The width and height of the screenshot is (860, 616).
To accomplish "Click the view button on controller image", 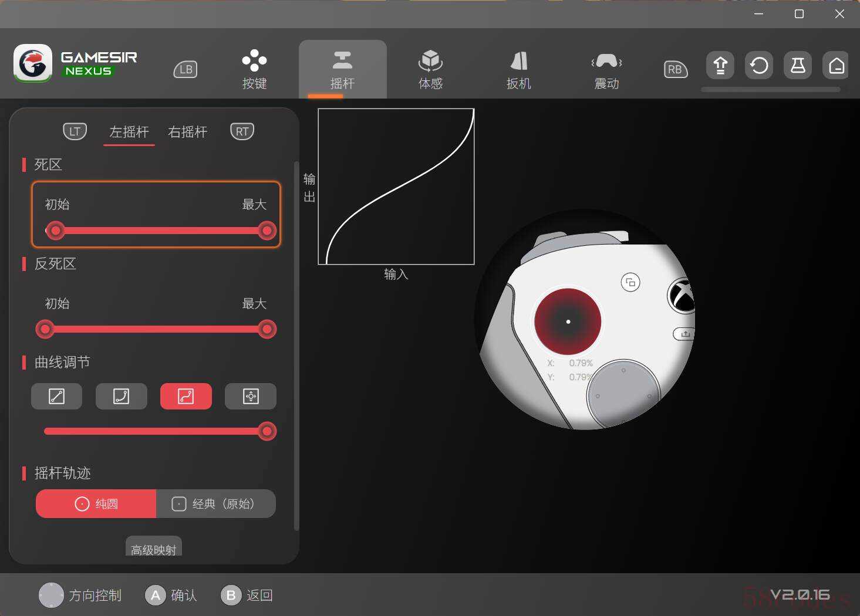I will tap(630, 282).
